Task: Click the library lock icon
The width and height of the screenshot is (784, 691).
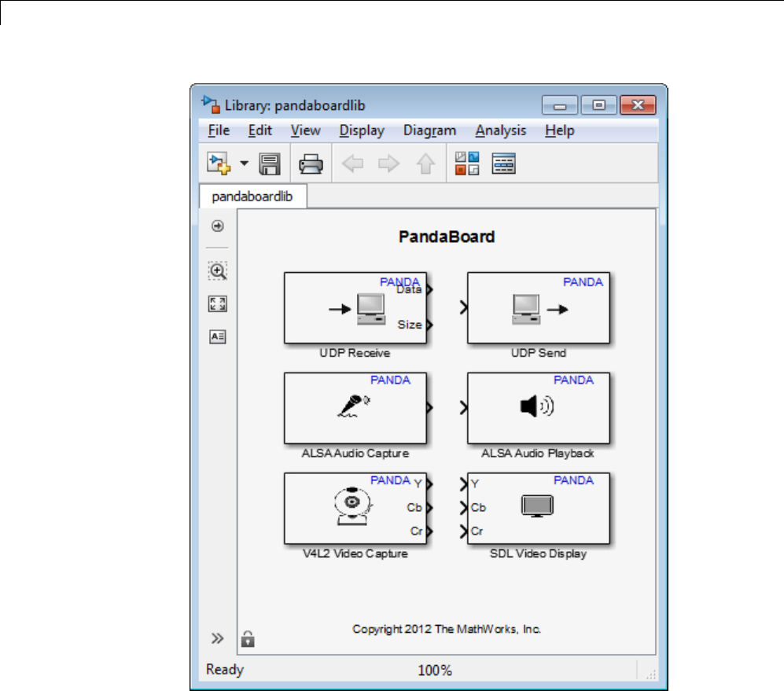Action: (248, 639)
